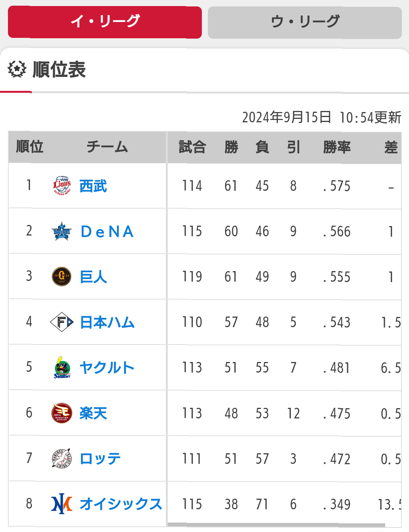Click the table's horizontal scrollbar
409x532 pixels.
click(276, 525)
